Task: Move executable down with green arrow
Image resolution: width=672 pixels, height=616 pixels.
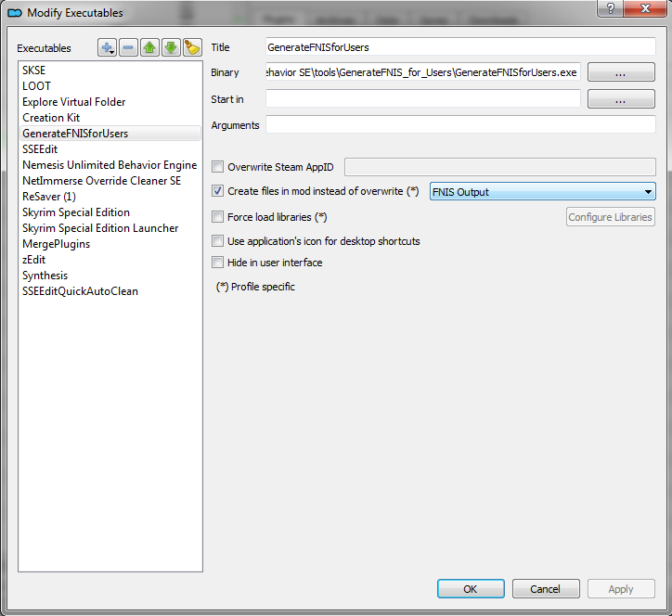Action: 171,47
